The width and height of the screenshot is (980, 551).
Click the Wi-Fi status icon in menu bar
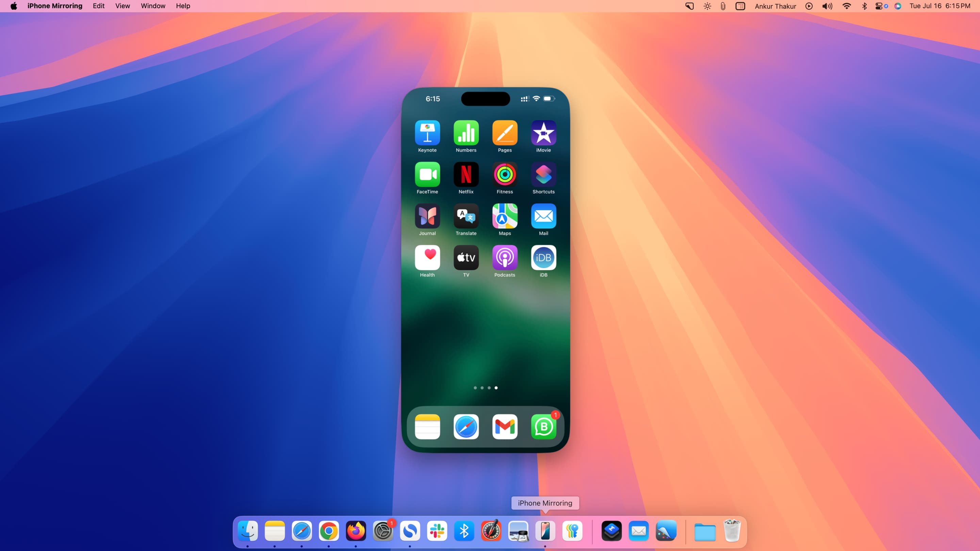pos(847,6)
